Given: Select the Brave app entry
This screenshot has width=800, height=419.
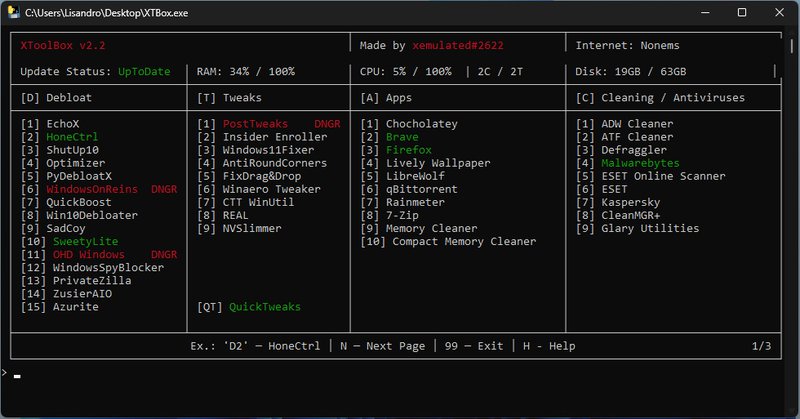Looking at the screenshot, I should 389,137.
